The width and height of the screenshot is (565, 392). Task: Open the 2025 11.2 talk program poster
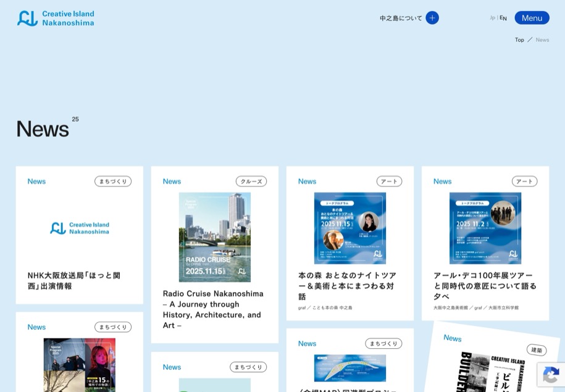point(485,228)
